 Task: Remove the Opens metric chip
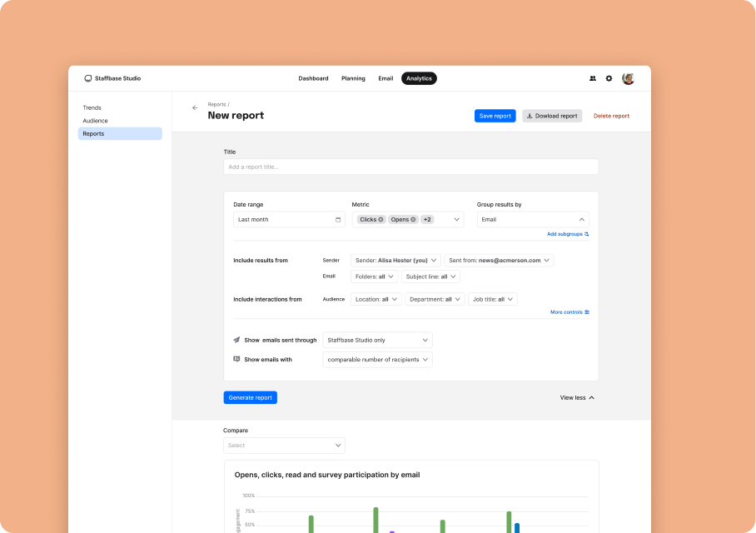click(x=413, y=220)
